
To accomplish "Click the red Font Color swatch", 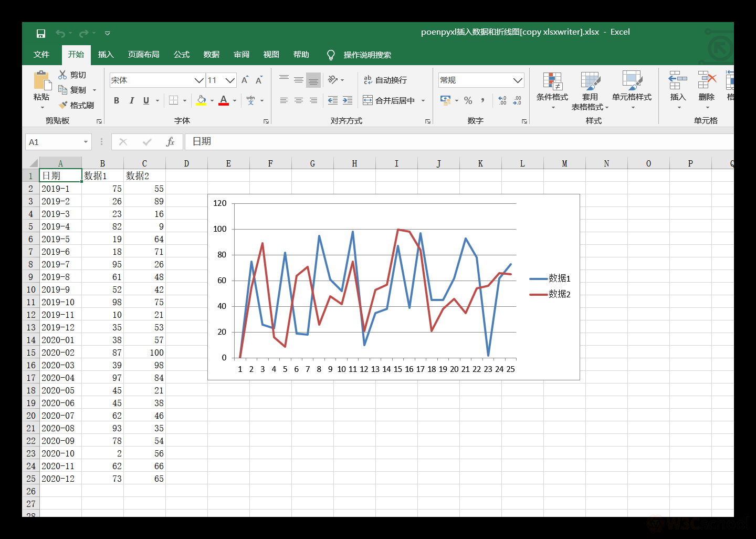I will point(223,104).
